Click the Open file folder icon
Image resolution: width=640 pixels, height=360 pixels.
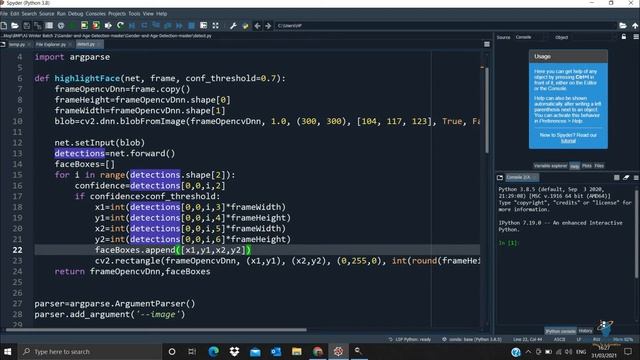(15, 25)
